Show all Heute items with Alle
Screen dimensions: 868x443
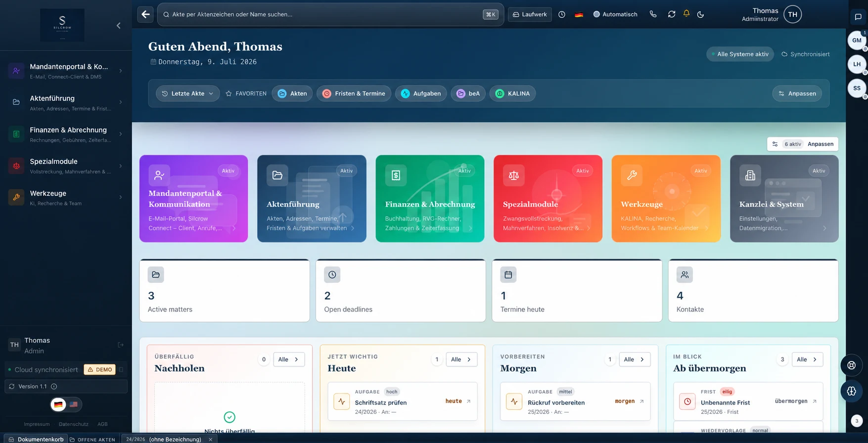click(461, 359)
